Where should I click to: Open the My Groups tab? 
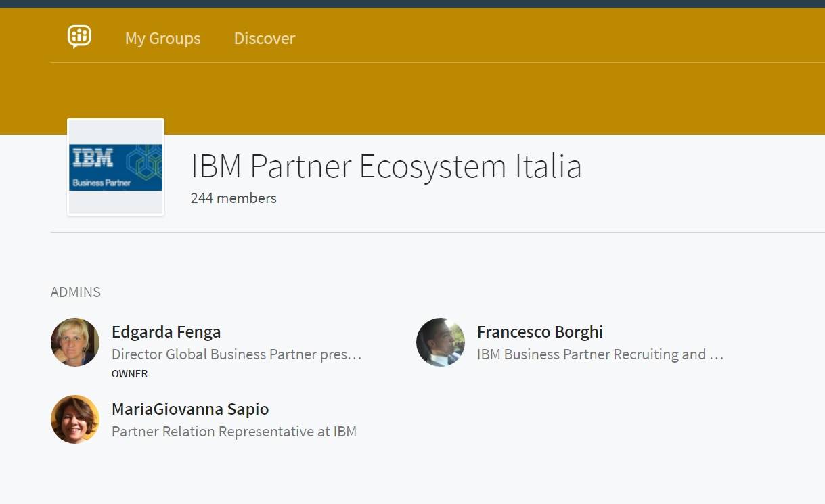pos(162,39)
